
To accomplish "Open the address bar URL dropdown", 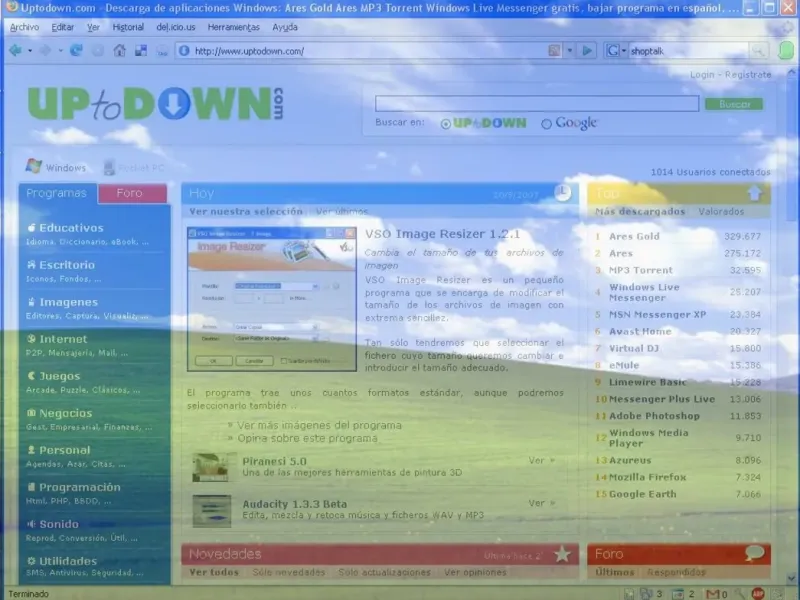I will pos(570,51).
